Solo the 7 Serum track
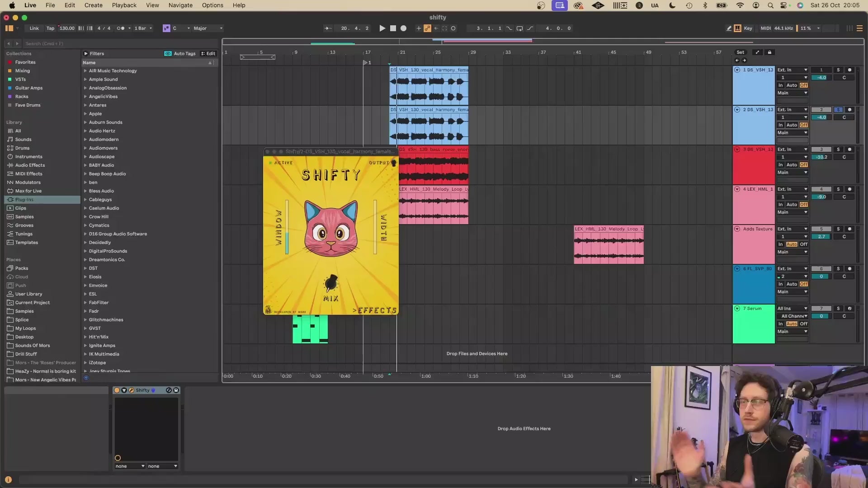 click(x=838, y=309)
